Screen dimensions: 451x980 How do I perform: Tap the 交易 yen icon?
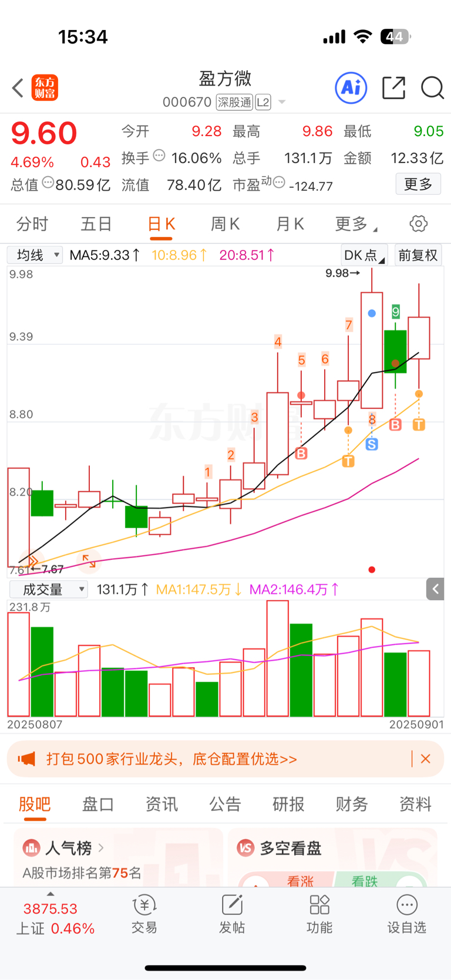pos(144,905)
